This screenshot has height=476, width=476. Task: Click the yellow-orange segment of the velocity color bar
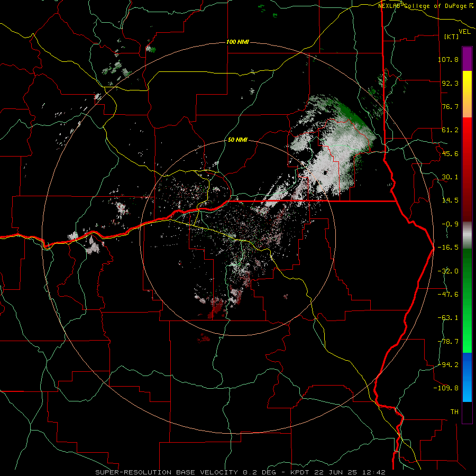(467, 94)
